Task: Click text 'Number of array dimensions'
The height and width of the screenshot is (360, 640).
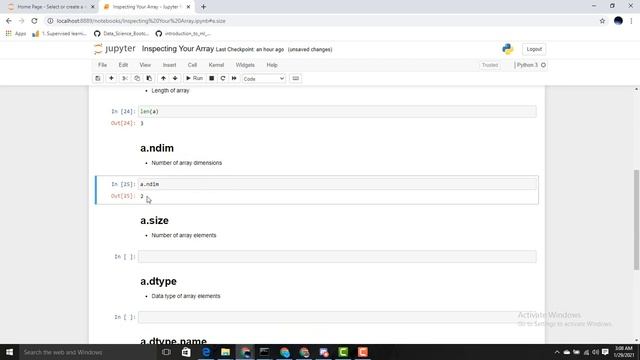Action: click(x=187, y=163)
